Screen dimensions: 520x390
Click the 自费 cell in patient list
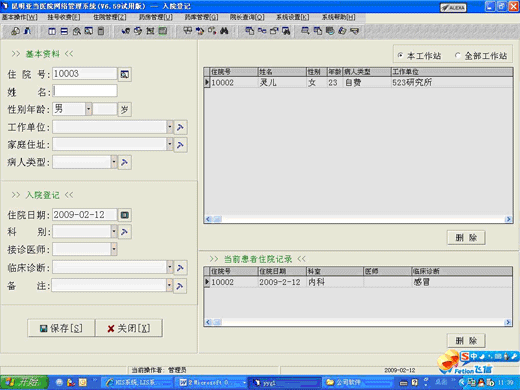(x=367, y=83)
